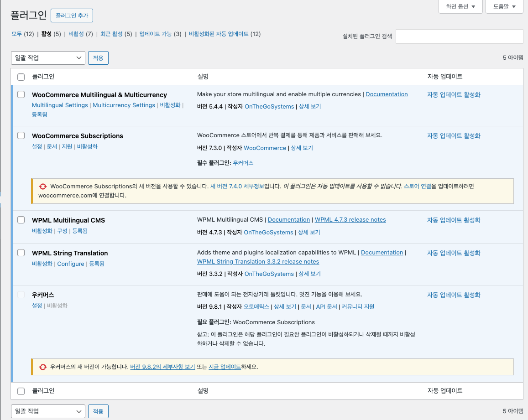Open top 일괄 작업 bulk actions dropdown
The width and height of the screenshot is (528, 420).
pos(48,58)
